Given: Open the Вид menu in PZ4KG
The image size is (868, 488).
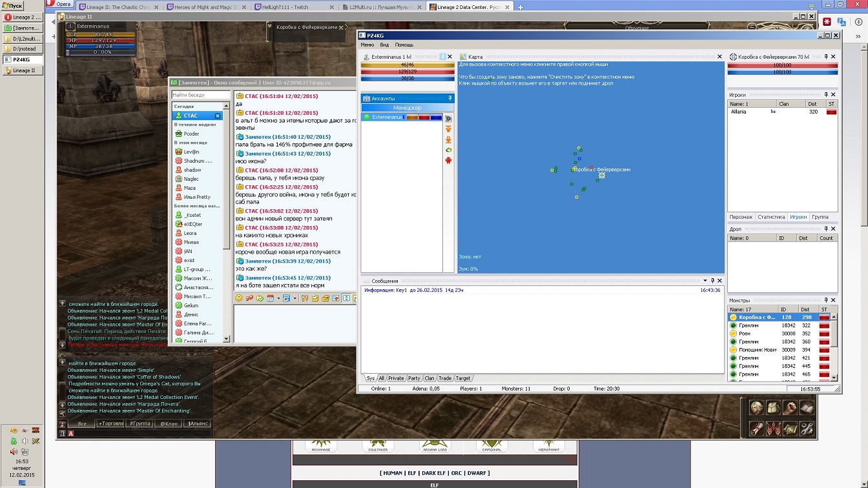Looking at the screenshot, I should 384,45.
